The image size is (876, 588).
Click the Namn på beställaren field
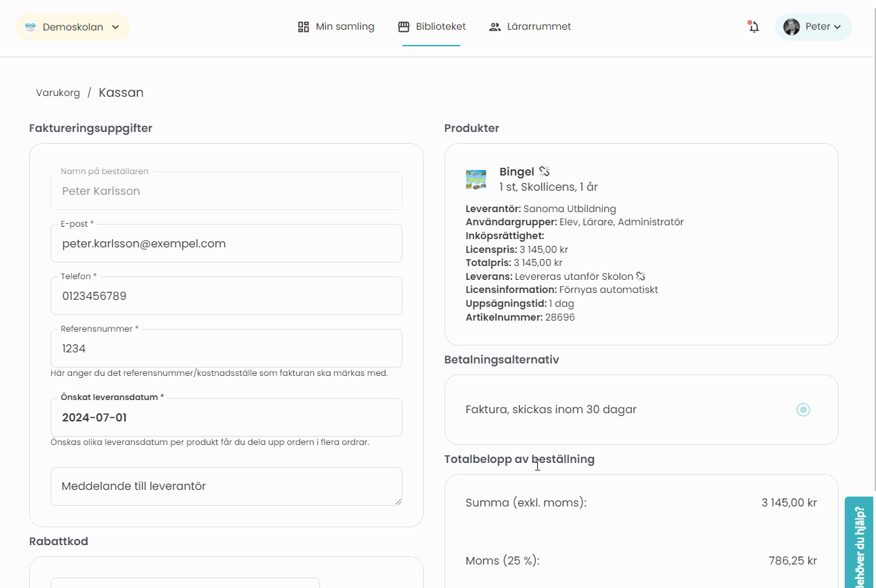(226, 191)
